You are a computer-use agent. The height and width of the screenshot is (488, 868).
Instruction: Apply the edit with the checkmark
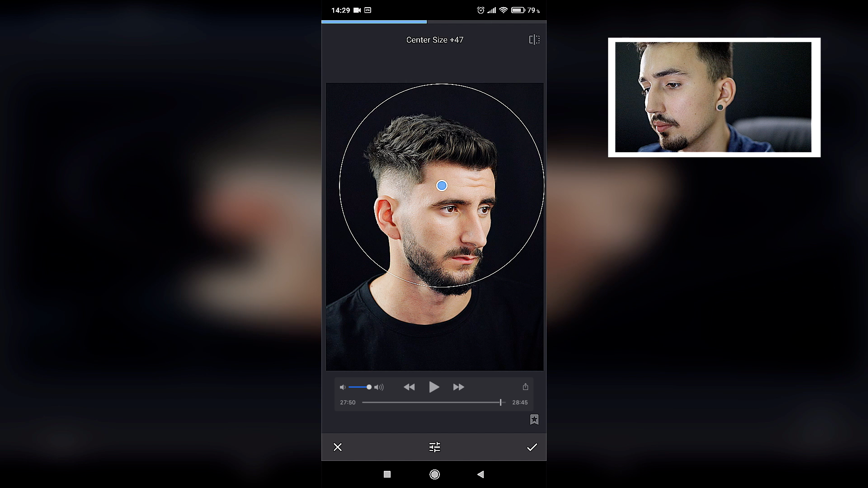click(532, 447)
